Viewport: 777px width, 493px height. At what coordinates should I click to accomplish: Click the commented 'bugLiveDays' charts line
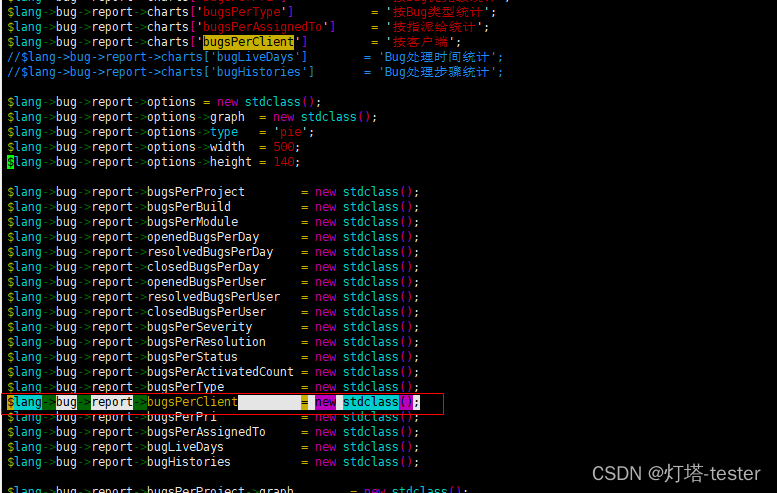[255, 57]
